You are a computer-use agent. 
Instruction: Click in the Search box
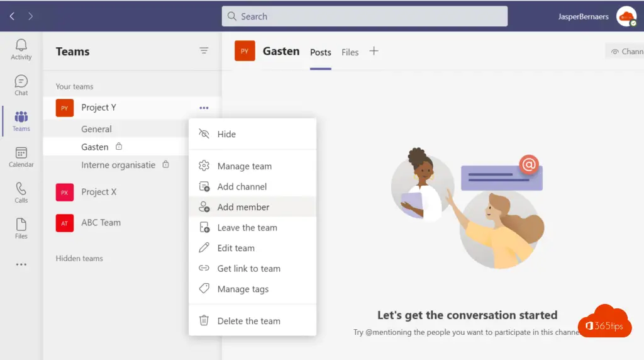click(x=365, y=16)
